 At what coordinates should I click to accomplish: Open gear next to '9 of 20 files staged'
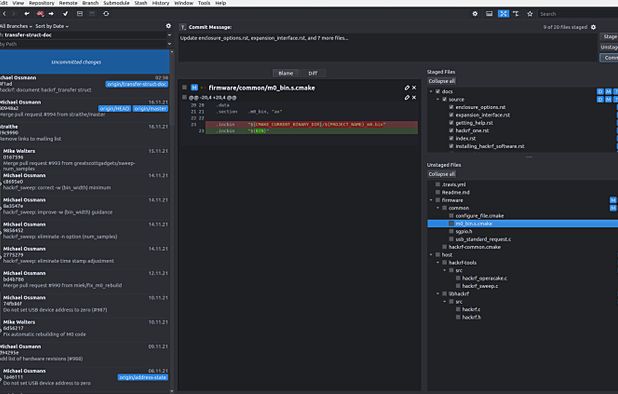point(594,27)
